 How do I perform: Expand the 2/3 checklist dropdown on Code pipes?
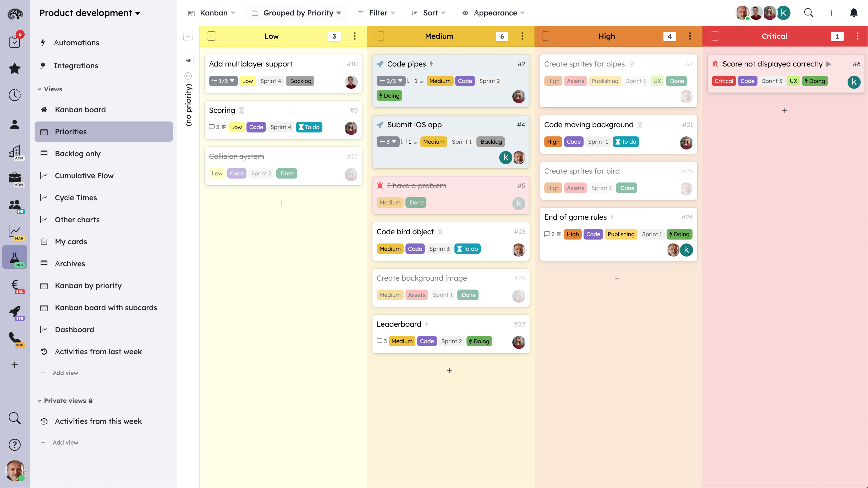400,81
